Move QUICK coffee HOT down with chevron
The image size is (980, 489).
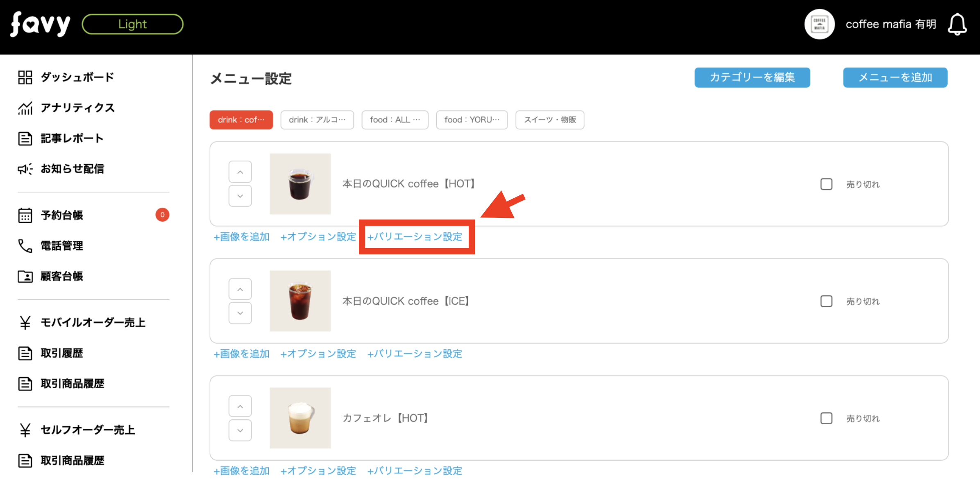(240, 196)
